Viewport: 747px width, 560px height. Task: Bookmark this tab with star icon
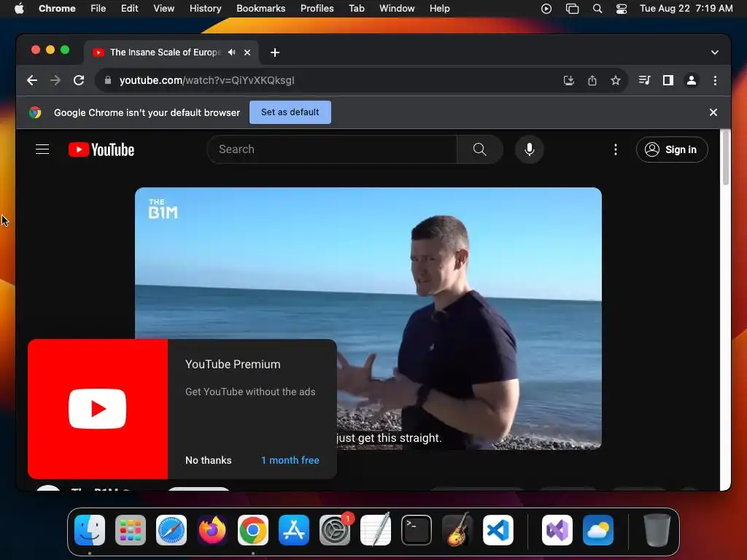coord(616,80)
